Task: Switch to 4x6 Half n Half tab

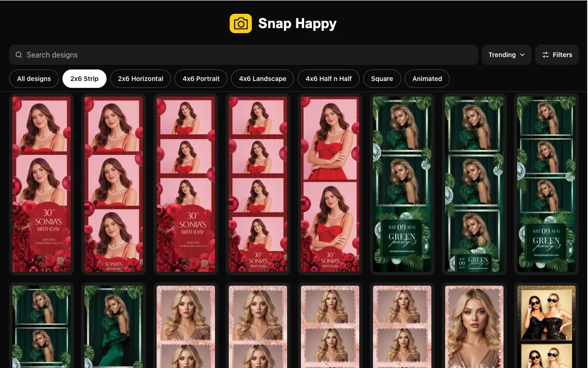Action: (x=329, y=79)
